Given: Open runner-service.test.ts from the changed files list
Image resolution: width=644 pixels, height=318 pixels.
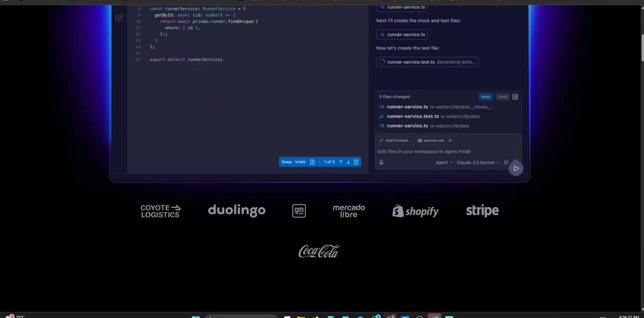Looking at the screenshot, I should (413, 116).
